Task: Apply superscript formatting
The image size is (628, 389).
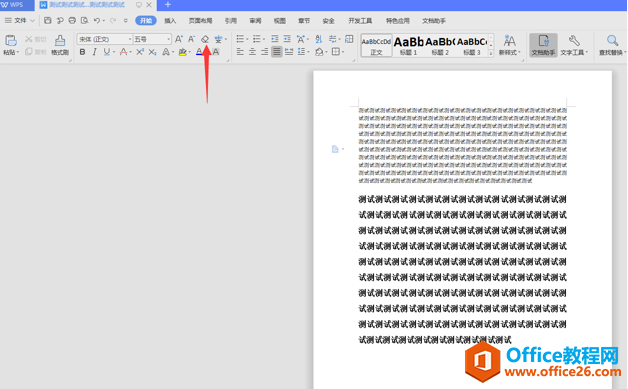Action: click(139, 52)
